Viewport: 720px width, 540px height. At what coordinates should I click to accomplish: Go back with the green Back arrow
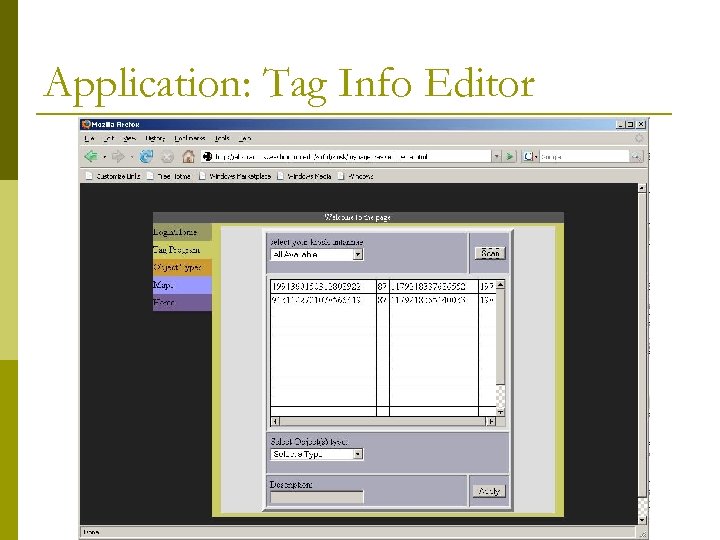(91, 157)
